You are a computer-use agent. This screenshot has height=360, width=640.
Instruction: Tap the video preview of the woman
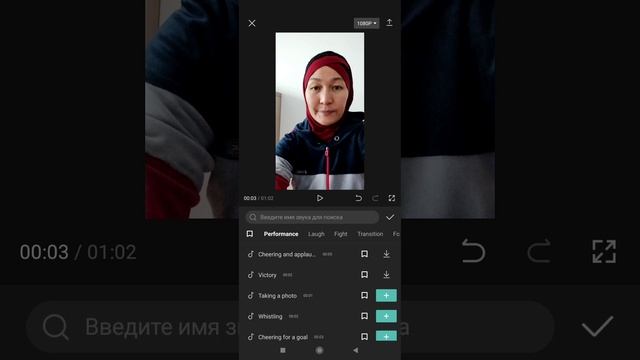pyautogui.click(x=320, y=111)
